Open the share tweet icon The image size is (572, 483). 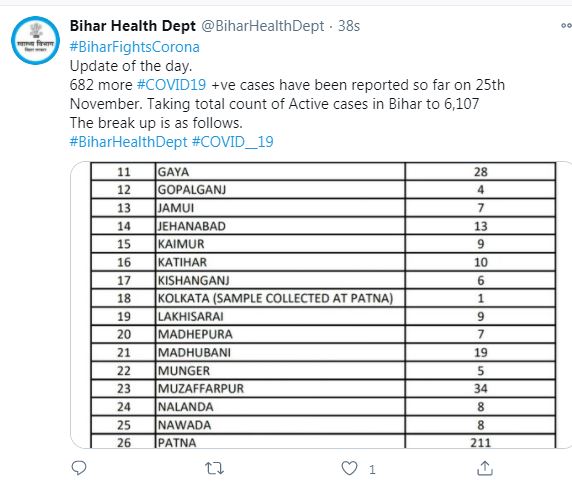click(x=485, y=468)
